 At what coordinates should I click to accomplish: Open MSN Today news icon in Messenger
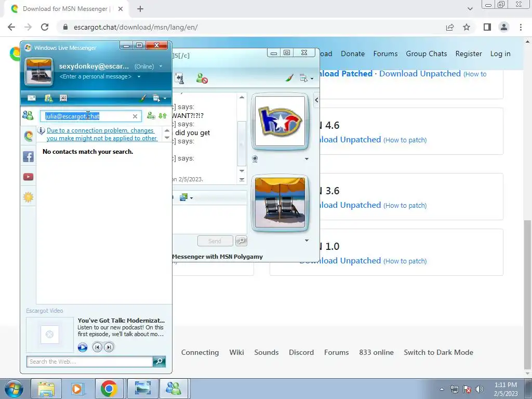tap(63, 98)
